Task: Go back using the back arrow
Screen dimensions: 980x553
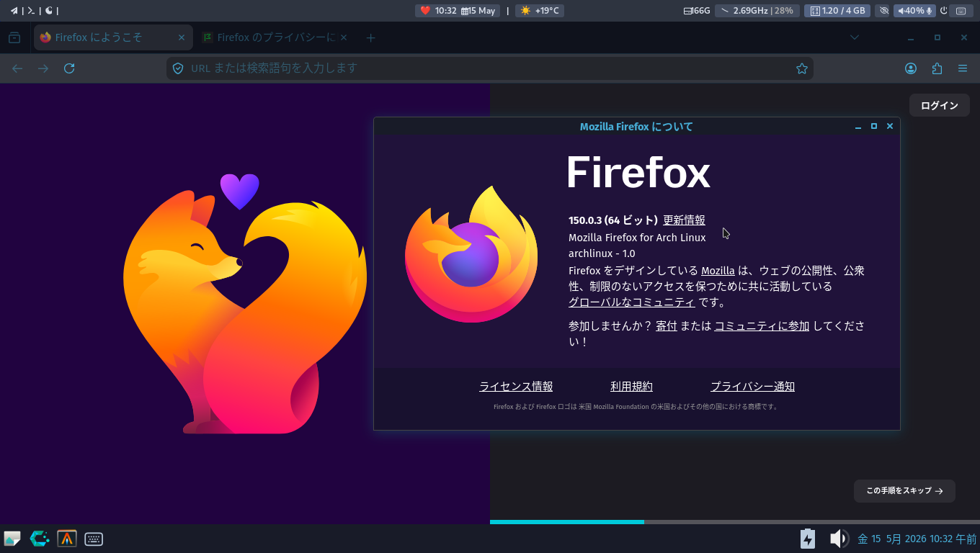Action: 17,68
